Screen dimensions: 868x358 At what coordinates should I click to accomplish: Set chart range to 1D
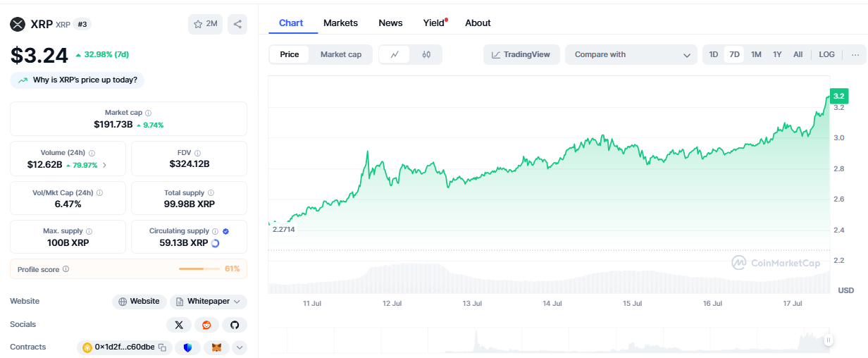(x=714, y=54)
